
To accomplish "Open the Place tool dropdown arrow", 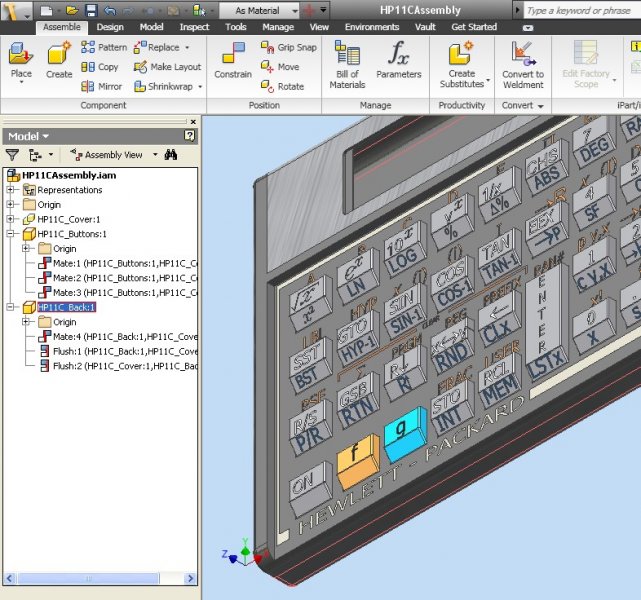I will 21,82.
